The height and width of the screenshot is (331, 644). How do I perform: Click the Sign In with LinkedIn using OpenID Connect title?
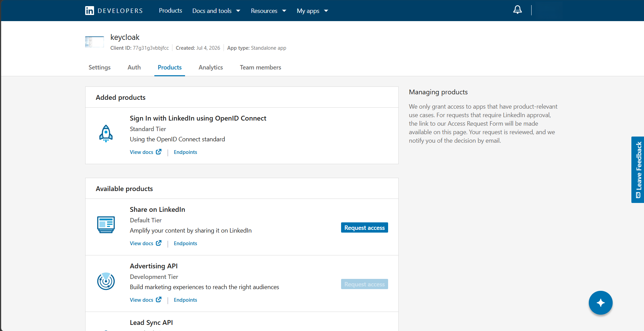pyautogui.click(x=198, y=118)
